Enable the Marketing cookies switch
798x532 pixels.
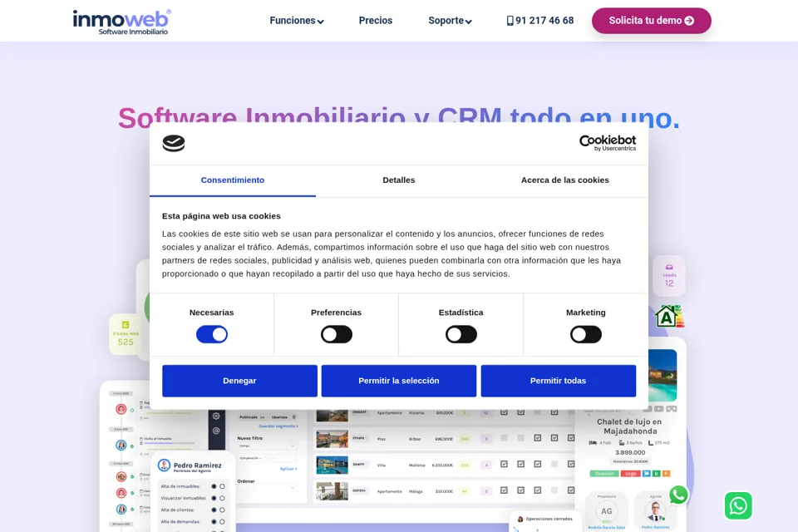586,334
